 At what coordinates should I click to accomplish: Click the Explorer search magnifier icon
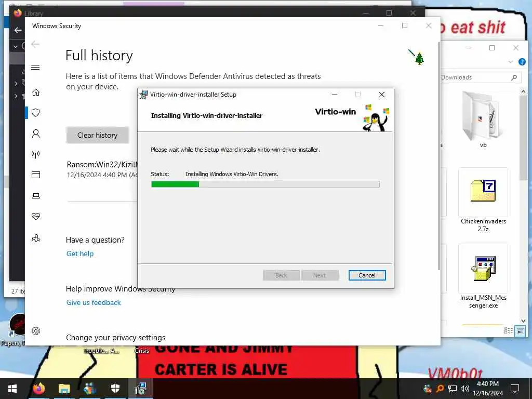(x=514, y=77)
